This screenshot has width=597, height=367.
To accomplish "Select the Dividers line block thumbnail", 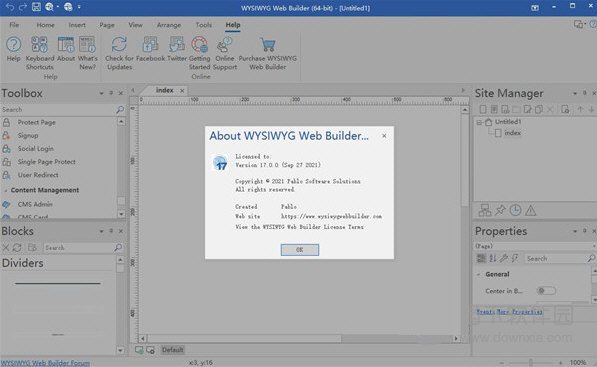I will click(x=57, y=283).
